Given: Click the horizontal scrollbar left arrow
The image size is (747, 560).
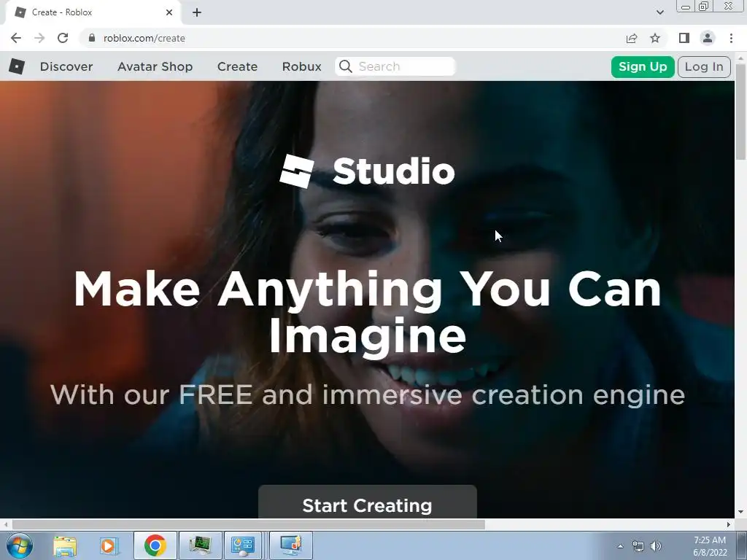Looking at the screenshot, I should 5,525.
